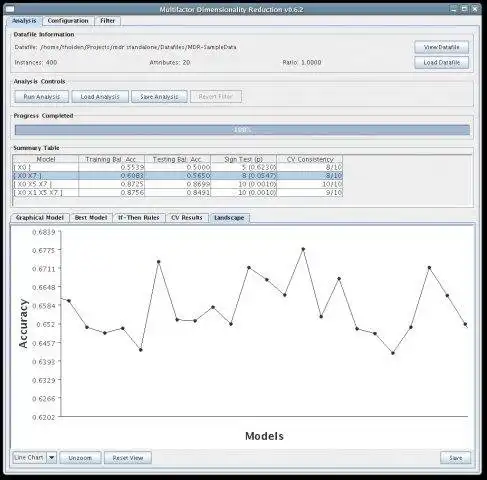Select the [ X0 X5 X7 ] model row

(178, 184)
